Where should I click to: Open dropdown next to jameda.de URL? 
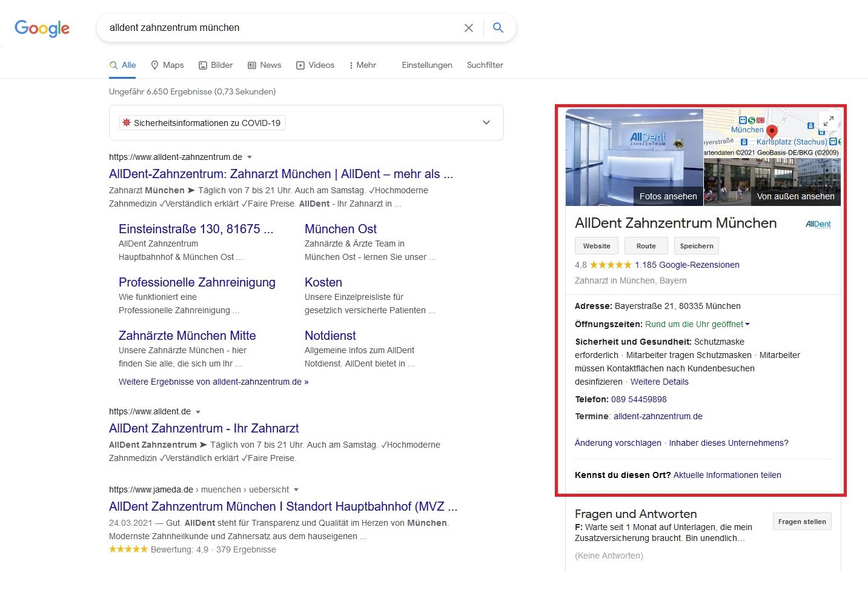point(296,490)
